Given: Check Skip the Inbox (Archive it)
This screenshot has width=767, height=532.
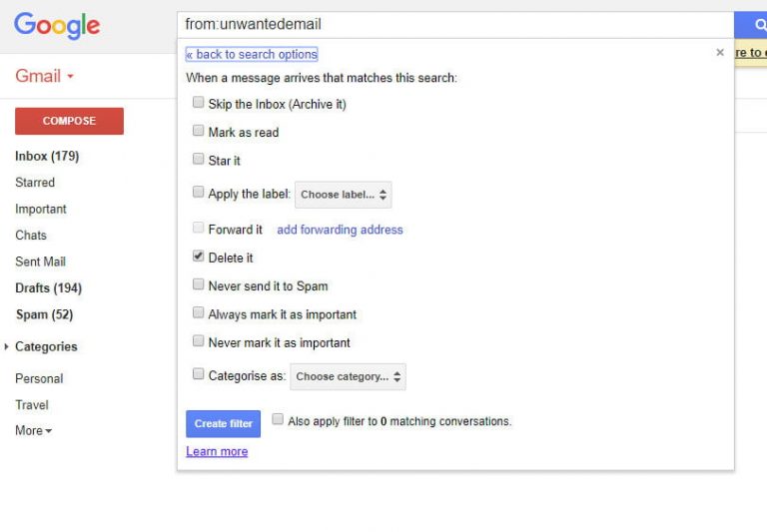Looking at the screenshot, I should (198, 102).
